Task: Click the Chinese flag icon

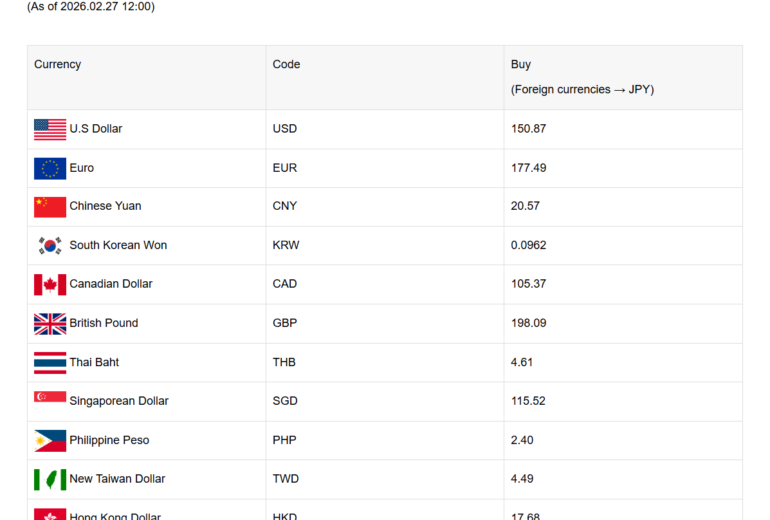Action: (x=50, y=207)
